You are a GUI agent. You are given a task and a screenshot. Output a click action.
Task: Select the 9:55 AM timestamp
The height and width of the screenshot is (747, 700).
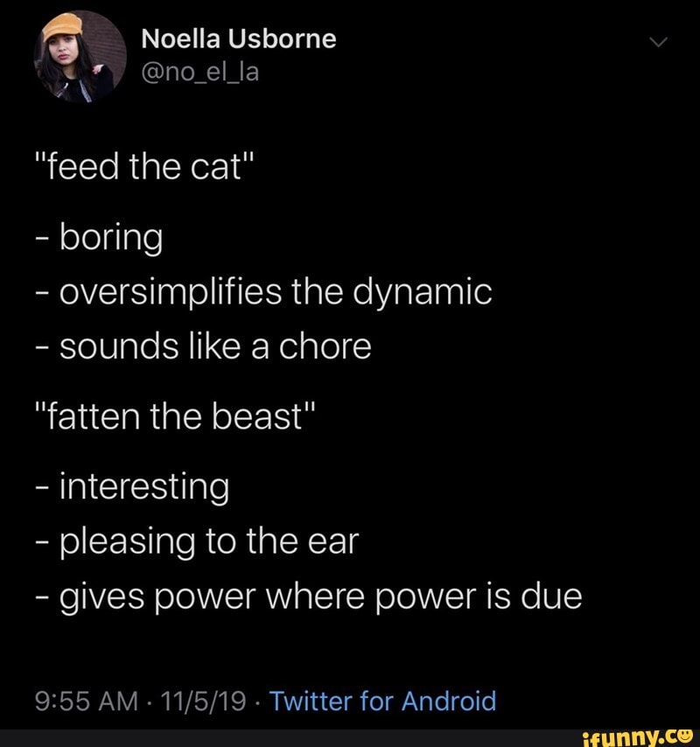(80, 701)
